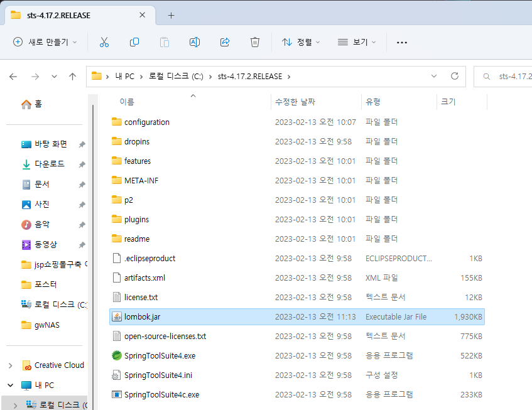Expand chevron after 내 PC in breadcrumb
Image resolution: width=532 pixels, height=410 pixels.
pyautogui.click(x=141, y=77)
